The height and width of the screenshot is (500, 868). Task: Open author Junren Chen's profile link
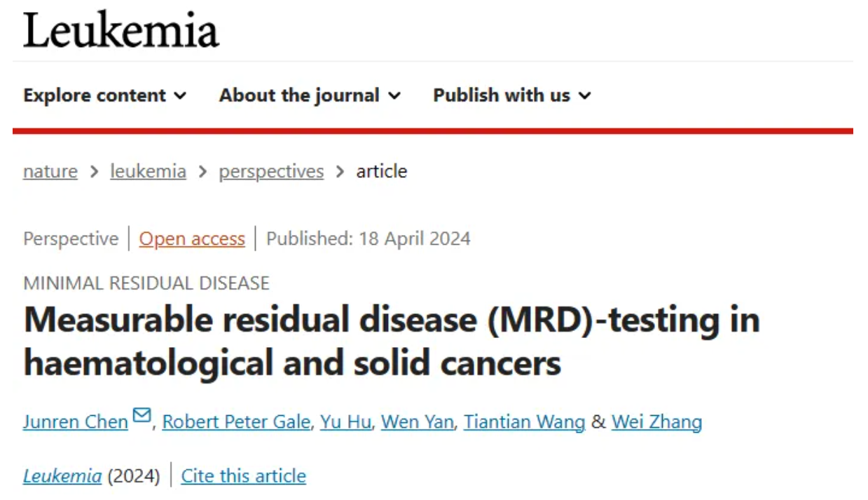(75, 421)
